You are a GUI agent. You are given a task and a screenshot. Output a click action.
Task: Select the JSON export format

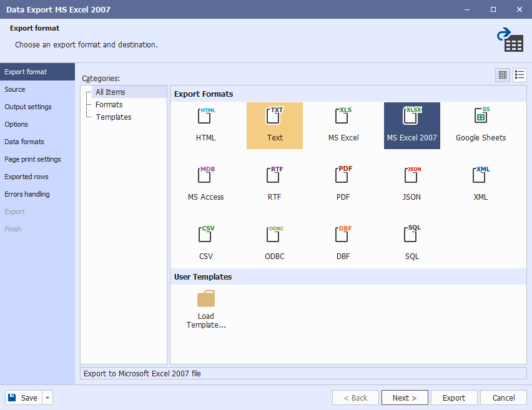[x=412, y=185]
